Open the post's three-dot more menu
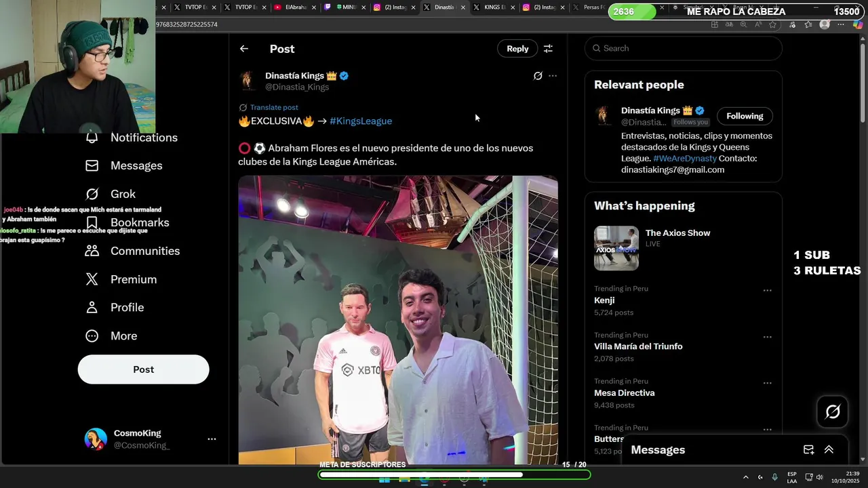This screenshot has height=488, width=868. [553, 76]
